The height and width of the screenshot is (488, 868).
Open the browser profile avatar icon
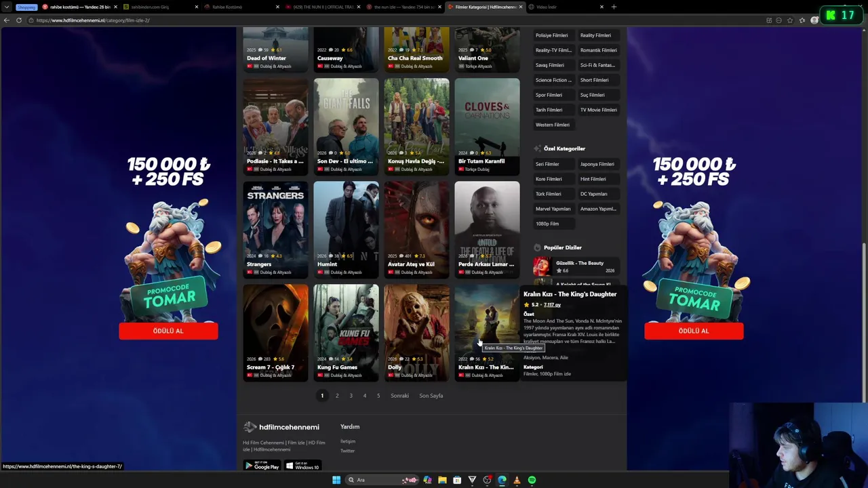(814, 20)
